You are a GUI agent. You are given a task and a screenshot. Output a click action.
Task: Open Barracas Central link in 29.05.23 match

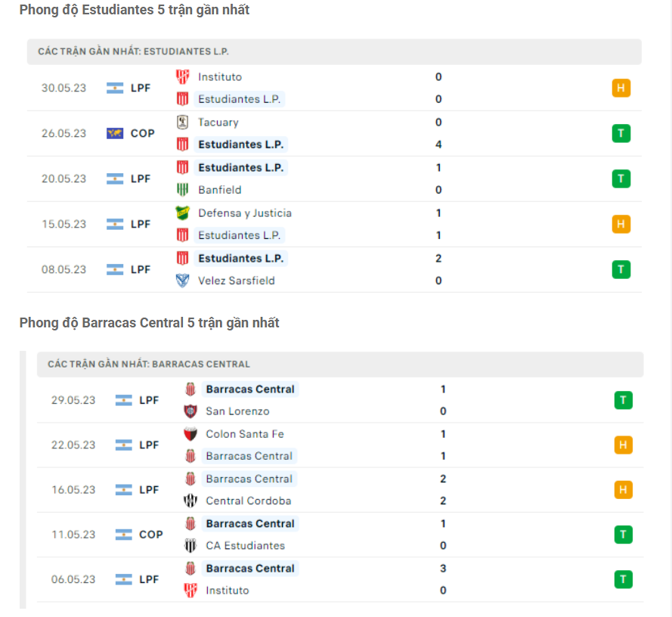(250, 389)
